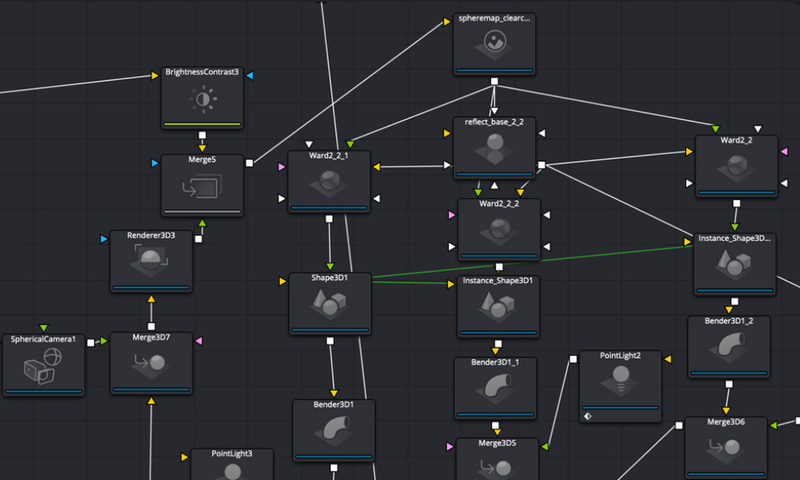Click the BrightnessContrast3 title label
The height and width of the screenshot is (480, 800).
click(x=202, y=72)
